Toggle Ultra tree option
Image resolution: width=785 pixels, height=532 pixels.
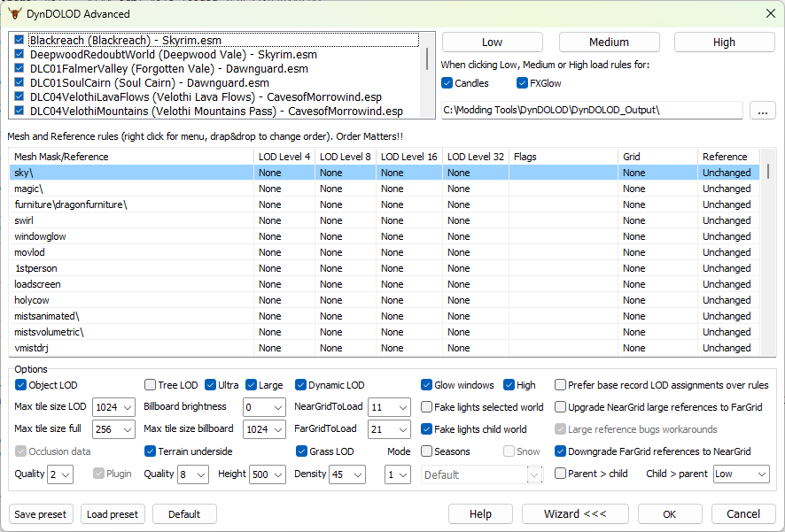click(x=210, y=385)
